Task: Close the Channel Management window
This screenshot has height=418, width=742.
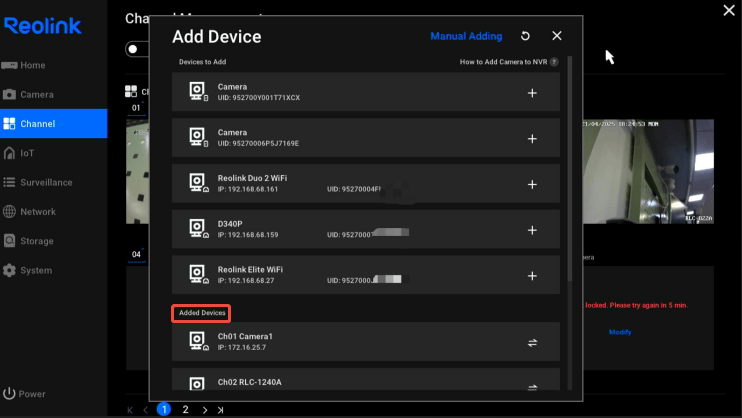Action: coord(729,10)
